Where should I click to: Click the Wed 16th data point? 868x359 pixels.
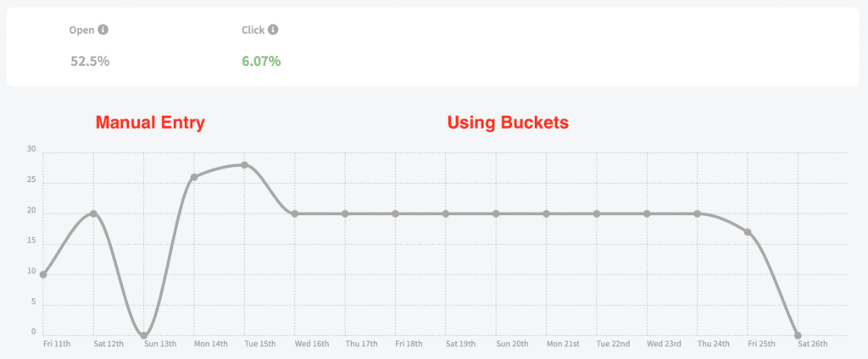tap(294, 213)
